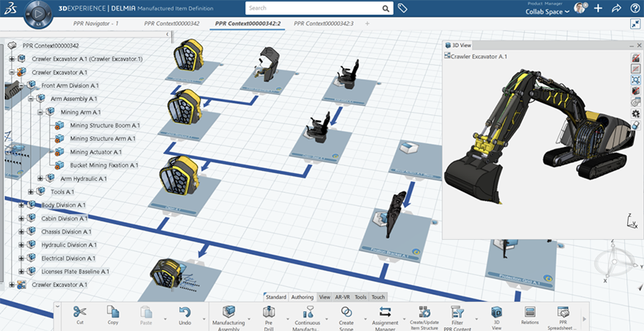The image size is (644, 331).
Task: Toggle the red-slashed dark cube icon in 3D View
Action: (x=636, y=91)
